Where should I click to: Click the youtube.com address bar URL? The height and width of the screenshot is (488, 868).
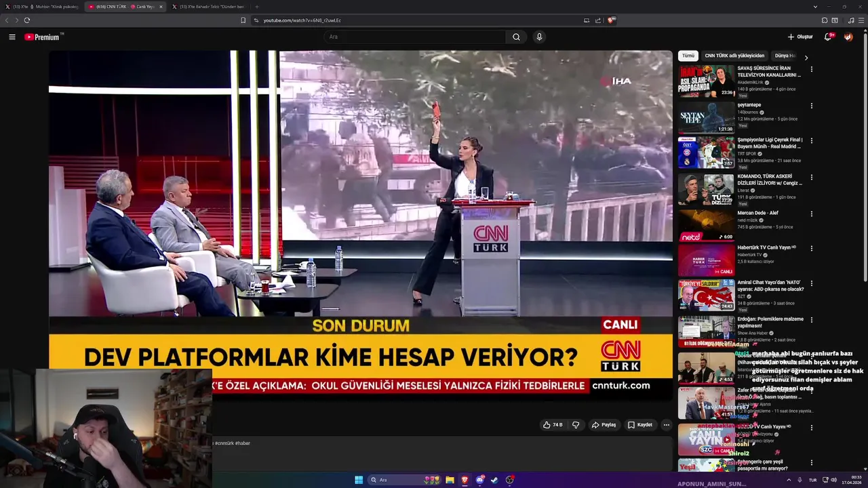[x=302, y=20]
